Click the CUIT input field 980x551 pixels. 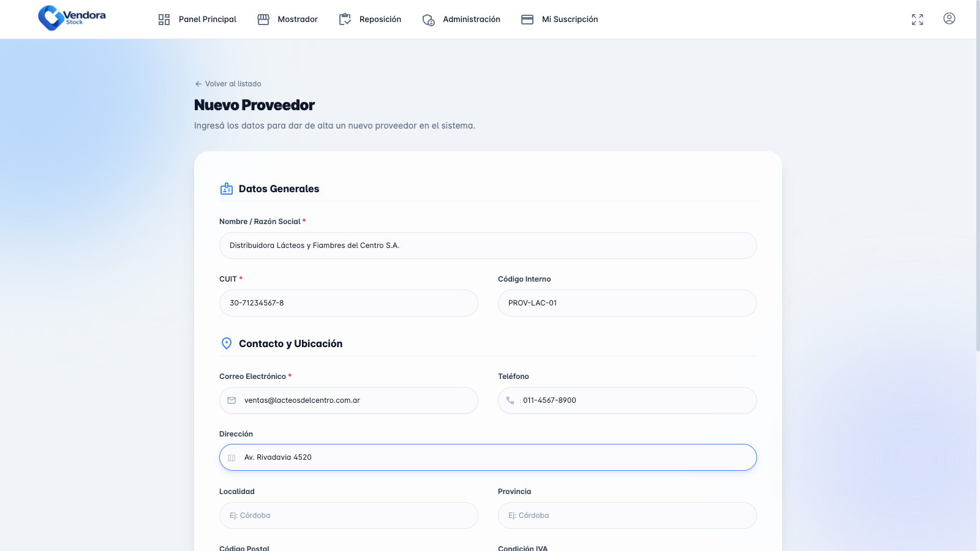point(349,303)
